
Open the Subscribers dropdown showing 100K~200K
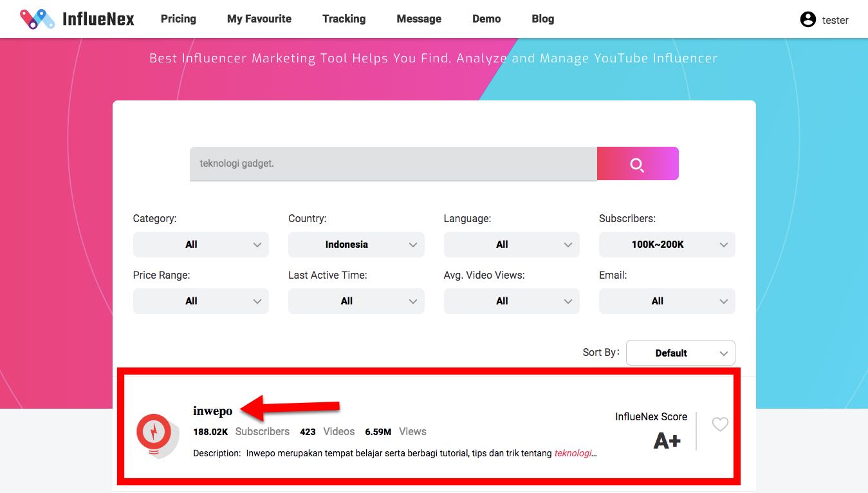click(x=667, y=245)
